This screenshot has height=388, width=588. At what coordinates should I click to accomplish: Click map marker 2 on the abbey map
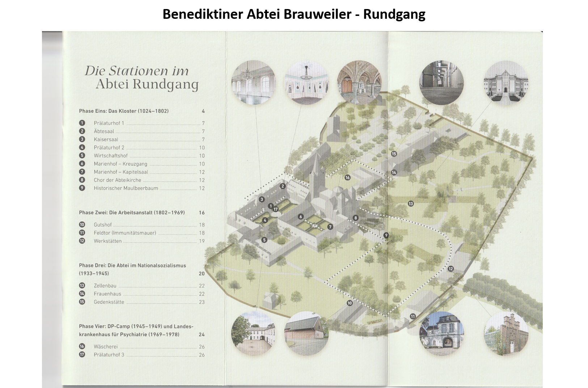click(283, 186)
